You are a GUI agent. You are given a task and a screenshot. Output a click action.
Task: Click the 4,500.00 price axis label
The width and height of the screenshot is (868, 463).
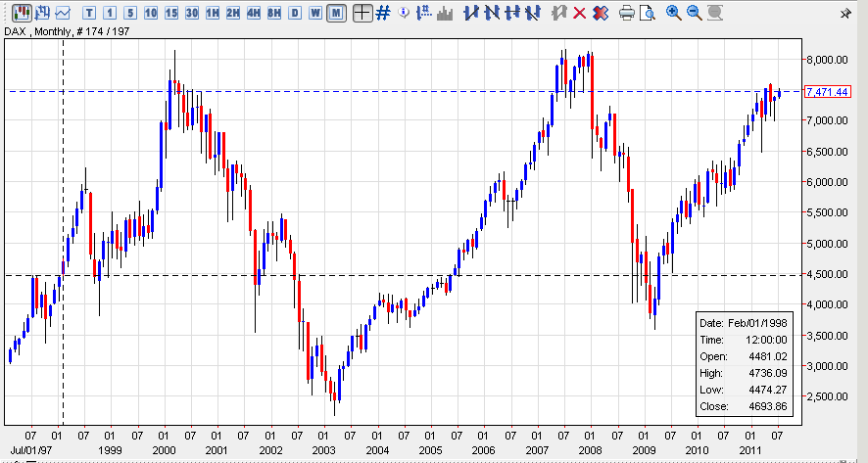(827, 274)
